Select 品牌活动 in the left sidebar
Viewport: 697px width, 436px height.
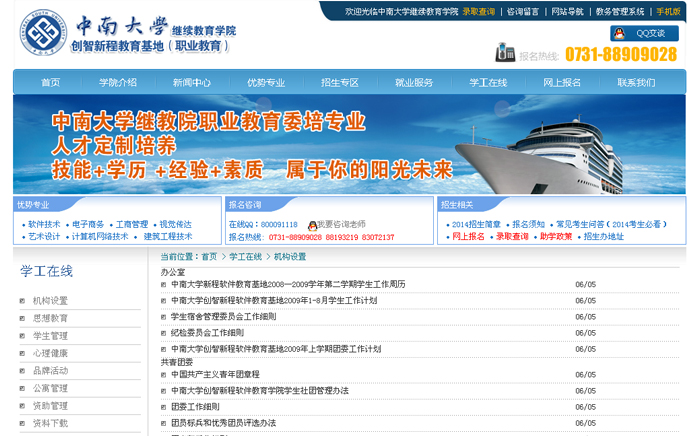pyautogui.click(x=50, y=371)
